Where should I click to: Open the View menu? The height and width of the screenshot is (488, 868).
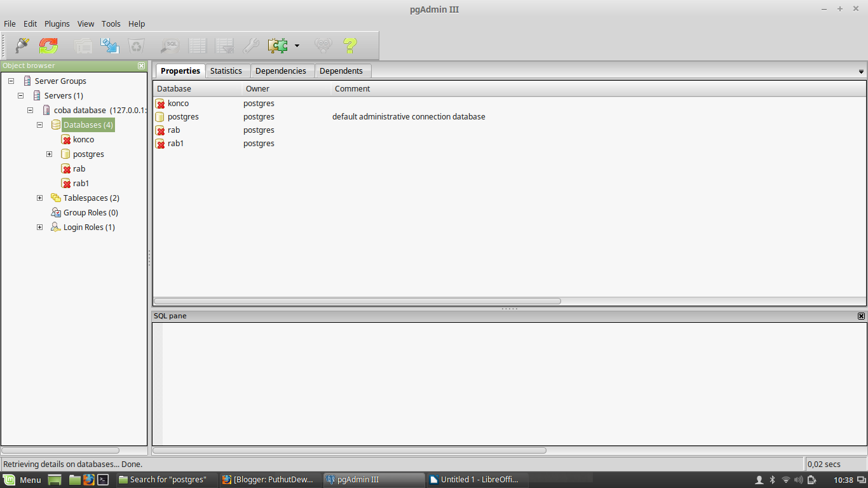pos(86,24)
